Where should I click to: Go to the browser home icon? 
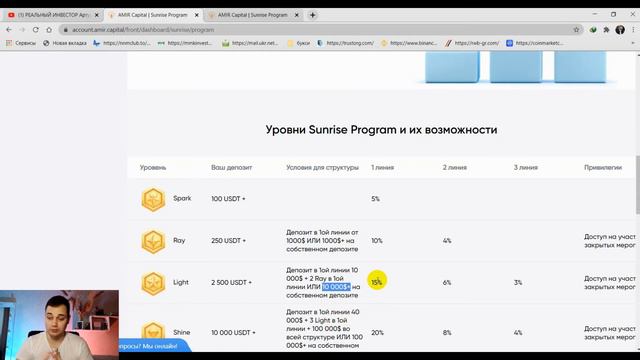click(x=49, y=30)
